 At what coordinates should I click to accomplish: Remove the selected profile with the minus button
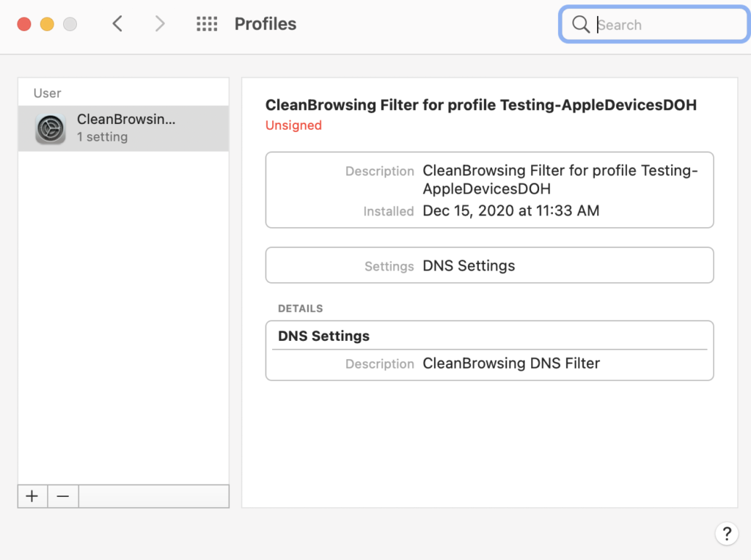(x=63, y=496)
